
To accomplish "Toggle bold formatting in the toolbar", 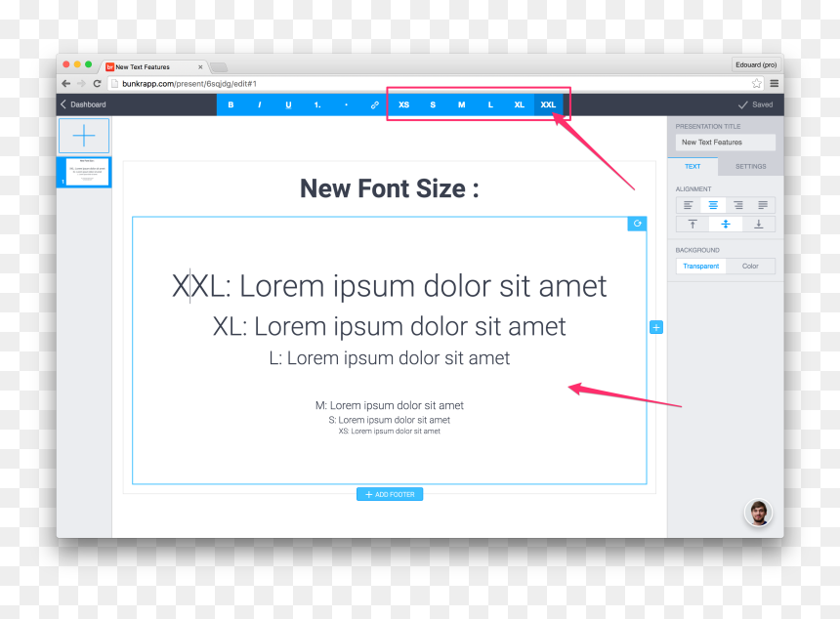I will (x=231, y=104).
